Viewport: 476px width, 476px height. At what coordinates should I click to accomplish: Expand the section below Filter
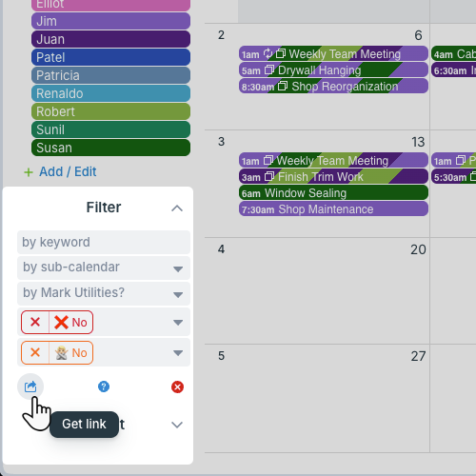177,425
